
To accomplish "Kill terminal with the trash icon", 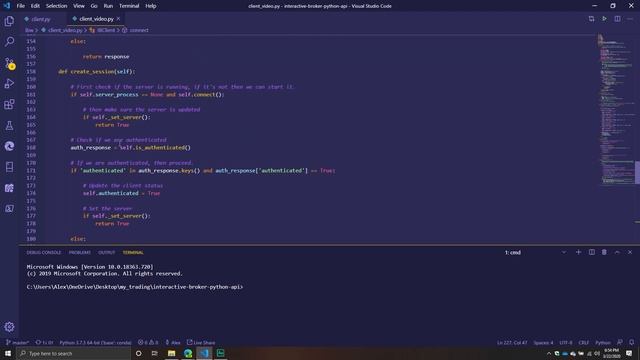I will 604,252.
